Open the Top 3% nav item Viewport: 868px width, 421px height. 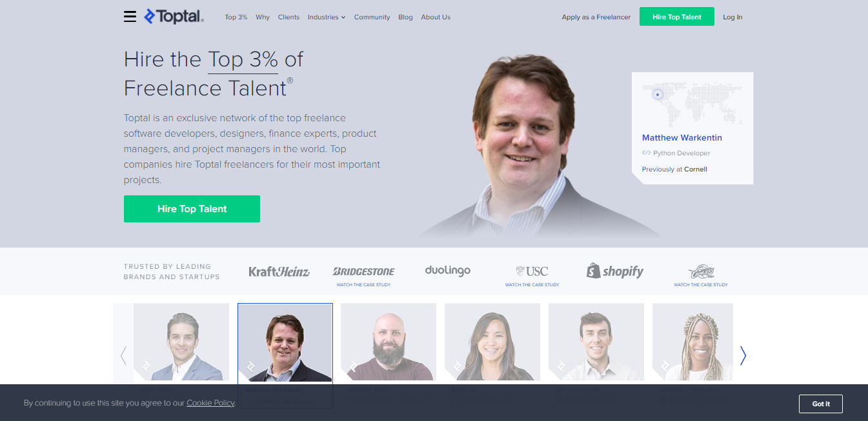pyautogui.click(x=236, y=17)
